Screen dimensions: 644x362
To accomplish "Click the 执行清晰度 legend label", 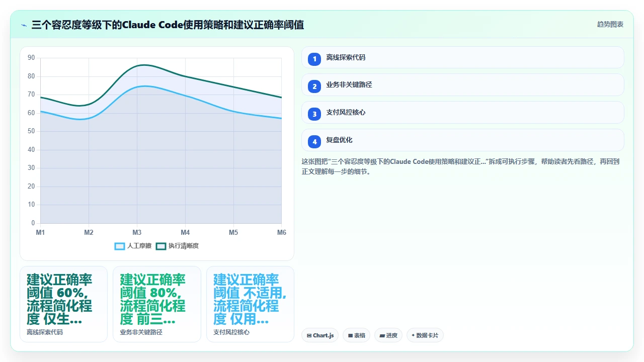I will pos(184,246).
